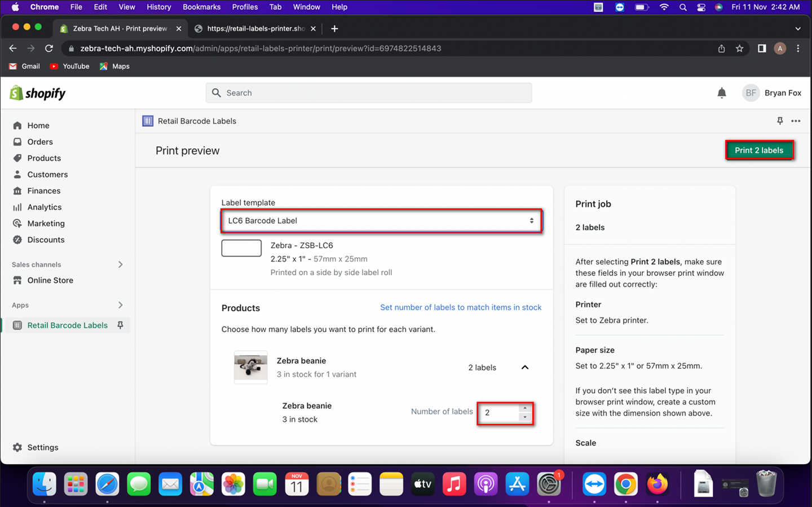Click the Discounts badge icon

tap(17, 240)
